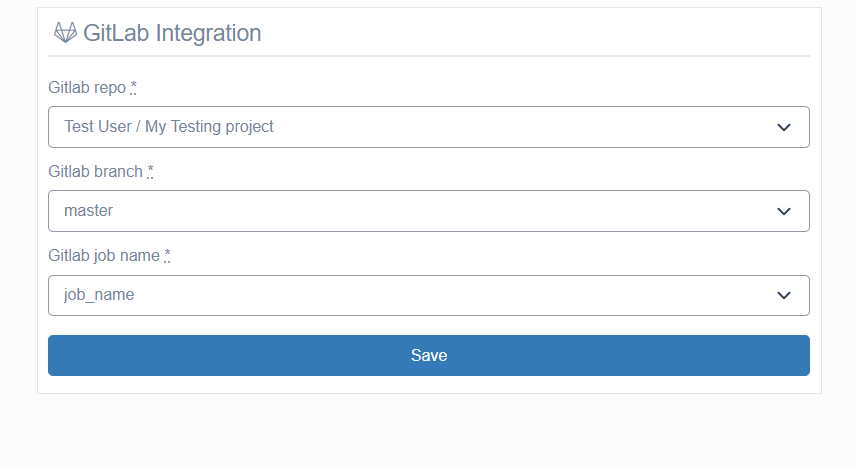Open the Gitlab job name dropdown

click(x=428, y=295)
